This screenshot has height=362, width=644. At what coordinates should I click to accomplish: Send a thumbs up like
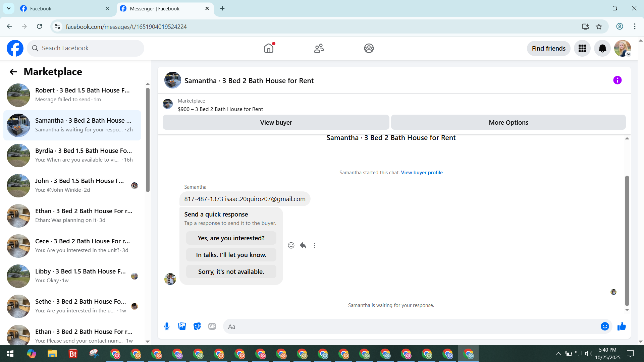click(622, 326)
